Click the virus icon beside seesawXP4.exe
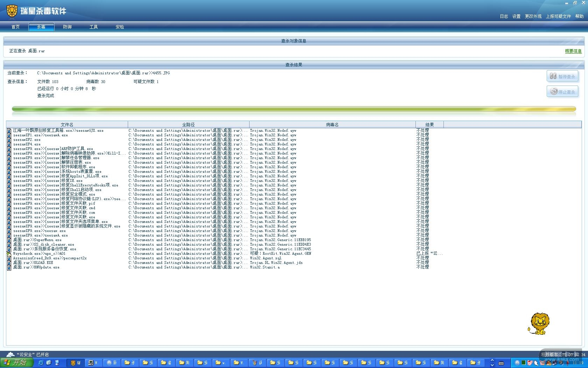Screen dimensions: 588x368 click(x=9, y=144)
